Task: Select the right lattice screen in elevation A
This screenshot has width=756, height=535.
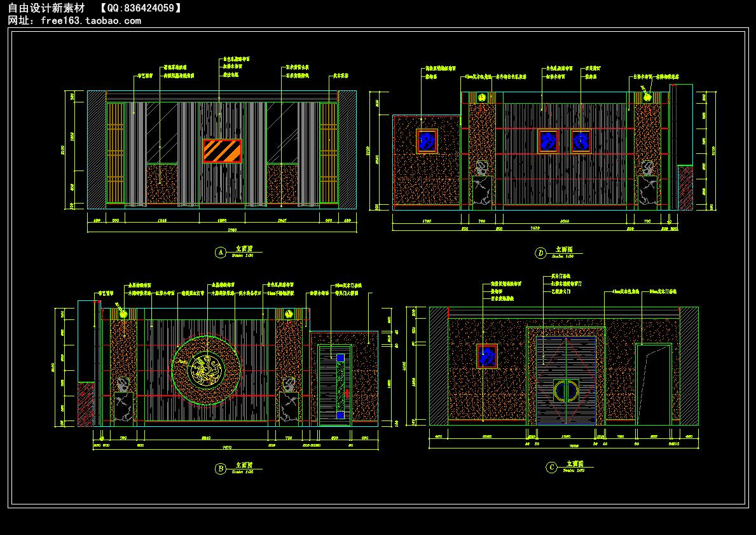Action: click(x=329, y=153)
